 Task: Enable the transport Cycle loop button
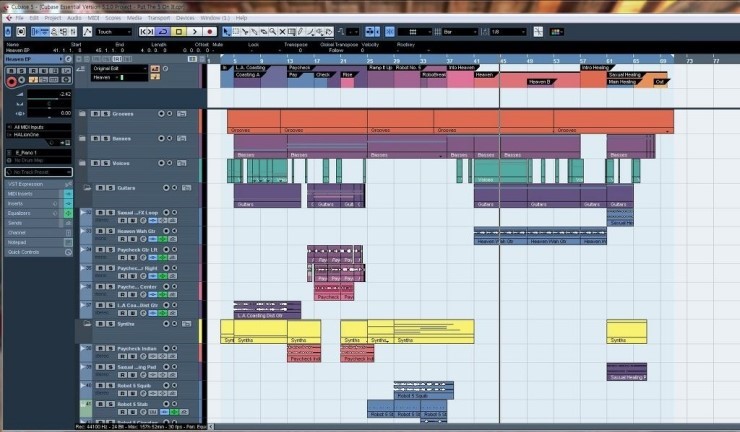(x=163, y=31)
